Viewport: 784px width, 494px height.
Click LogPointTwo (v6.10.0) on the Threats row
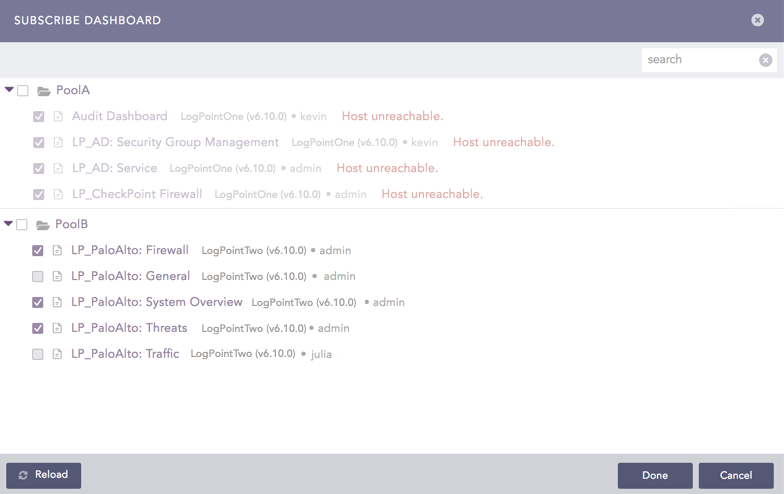254,328
